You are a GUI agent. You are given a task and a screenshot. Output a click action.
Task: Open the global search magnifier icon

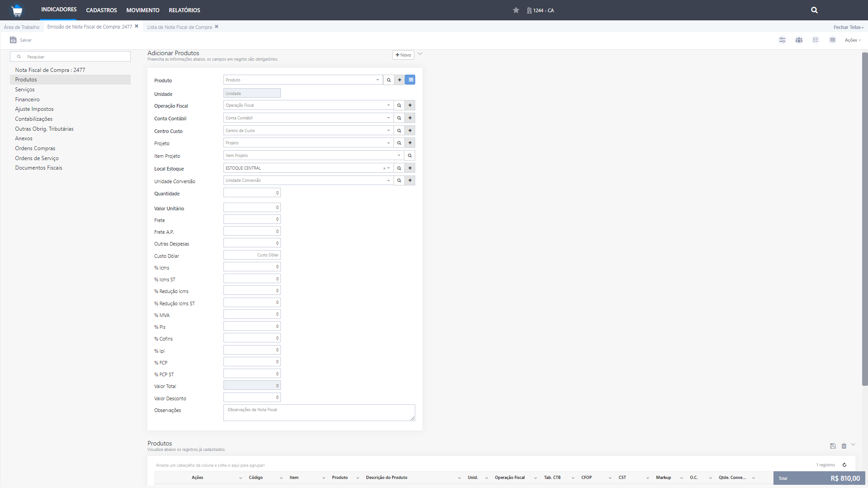814,10
